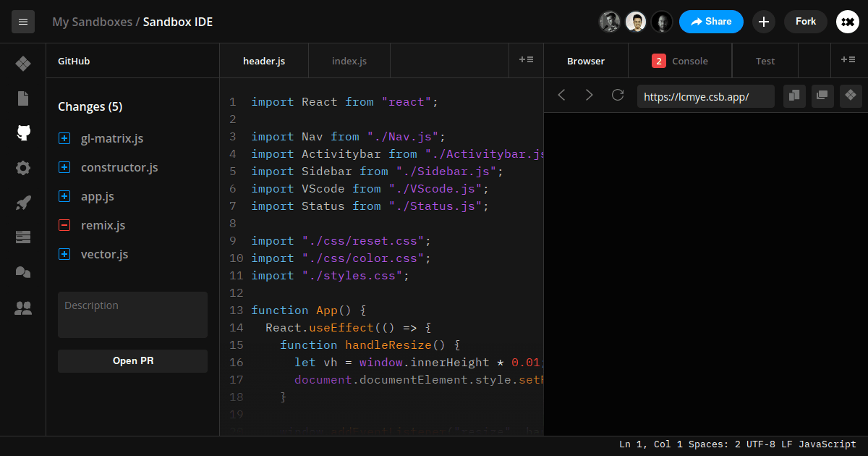The image size is (868, 456).
Task: Open the Settings gear in the sidebar
Action: pyautogui.click(x=22, y=167)
